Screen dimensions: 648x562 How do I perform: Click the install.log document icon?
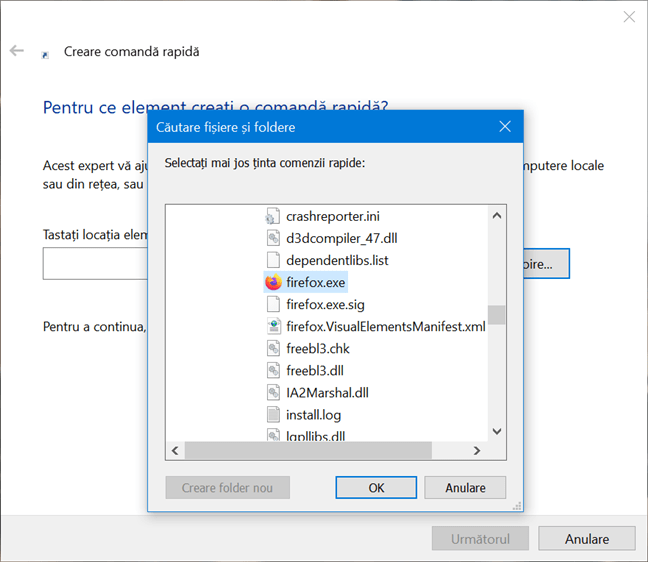point(274,415)
